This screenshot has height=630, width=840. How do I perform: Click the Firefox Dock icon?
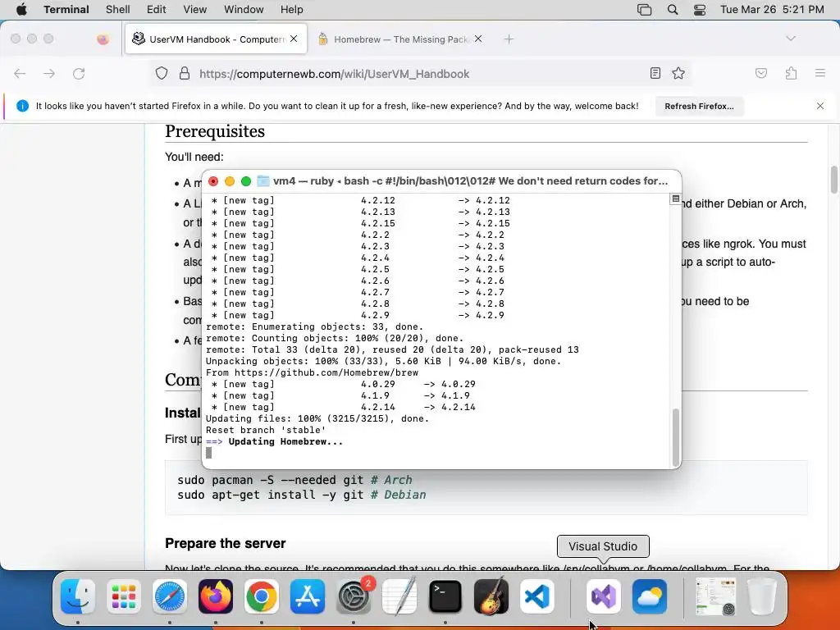[x=216, y=596]
